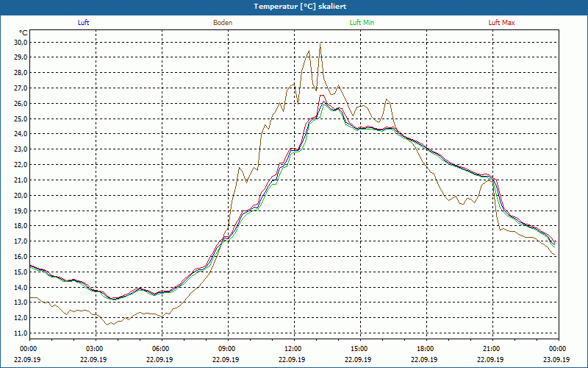Click the 14,0 y-axis value
Viewport: 588px width, 368px height.
(x=21, y=288)
